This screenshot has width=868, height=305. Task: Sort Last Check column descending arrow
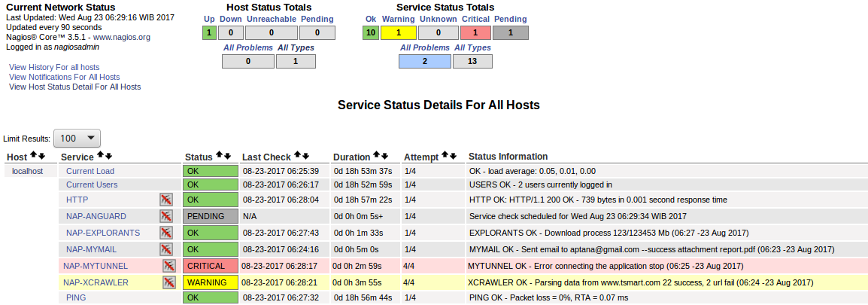pyautogui.click(x=305, y=157)
